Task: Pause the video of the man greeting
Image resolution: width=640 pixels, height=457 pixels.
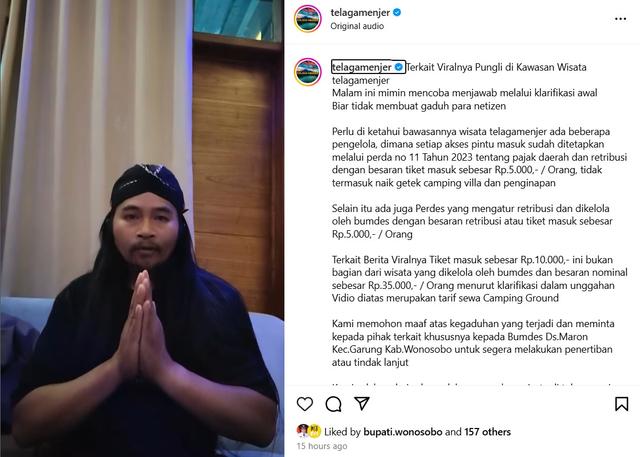Action: 142,228
